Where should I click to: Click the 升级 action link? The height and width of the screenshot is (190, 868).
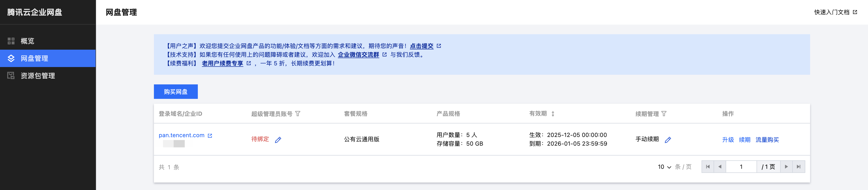pyautogui.click(x=728, y=140)
